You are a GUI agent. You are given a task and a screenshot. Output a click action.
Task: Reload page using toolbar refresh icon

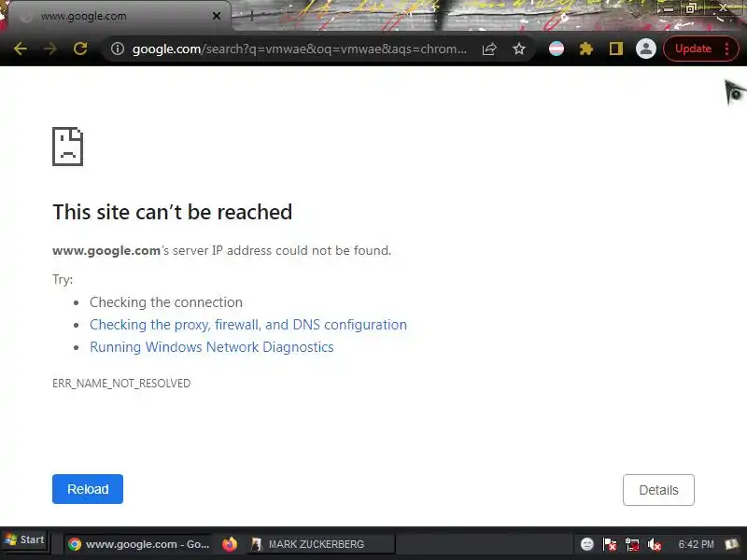pos(80,49)
